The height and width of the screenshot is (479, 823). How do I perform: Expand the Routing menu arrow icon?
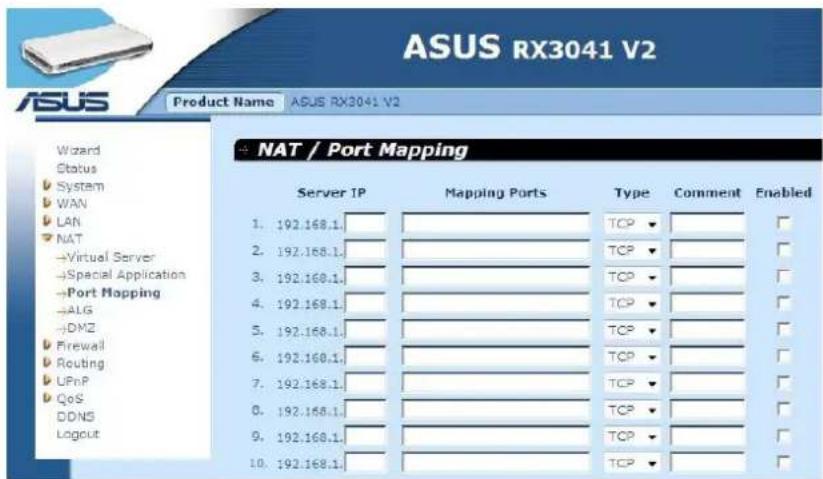click(47, 363)
